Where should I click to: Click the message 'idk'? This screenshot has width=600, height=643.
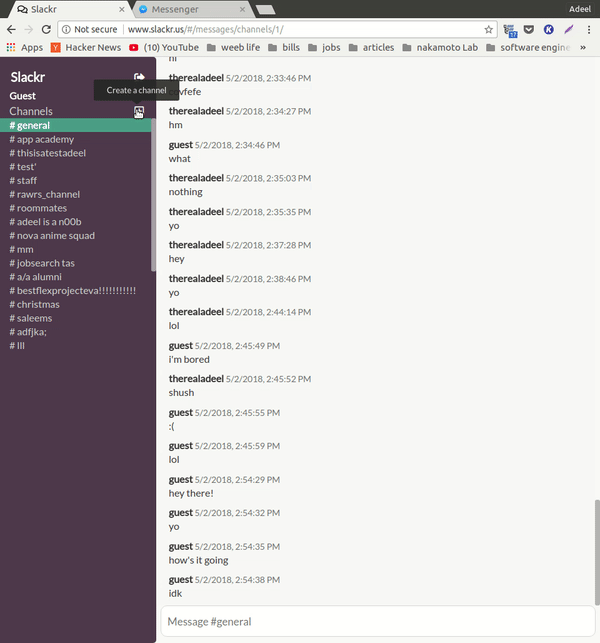(175, 593)
